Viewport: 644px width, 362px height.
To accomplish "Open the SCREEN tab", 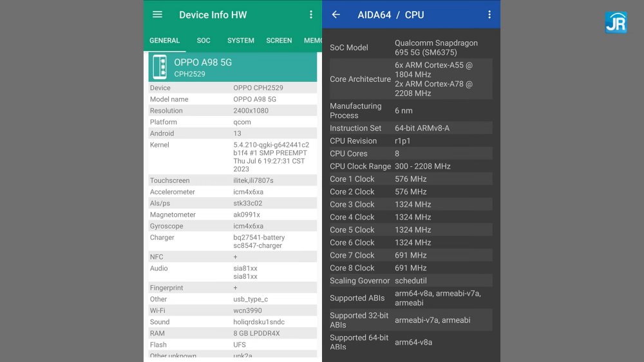I will click(279, 41).
